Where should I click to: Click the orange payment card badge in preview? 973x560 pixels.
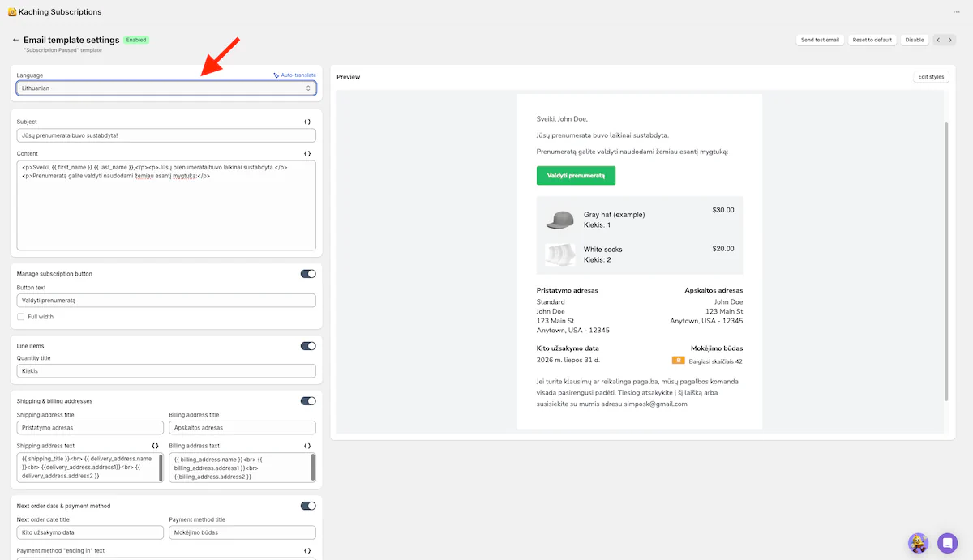tap(679, 361)
